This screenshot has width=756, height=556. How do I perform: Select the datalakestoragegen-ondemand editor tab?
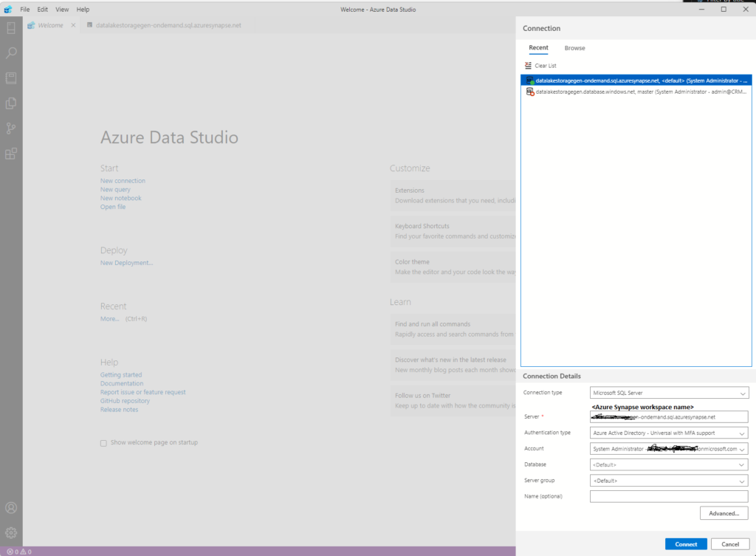pyautogui.click(x=168, y=25)
